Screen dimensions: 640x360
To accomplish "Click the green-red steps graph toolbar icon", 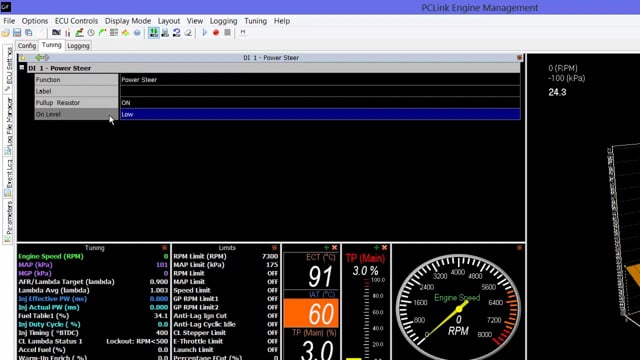I will coord(79,33).
